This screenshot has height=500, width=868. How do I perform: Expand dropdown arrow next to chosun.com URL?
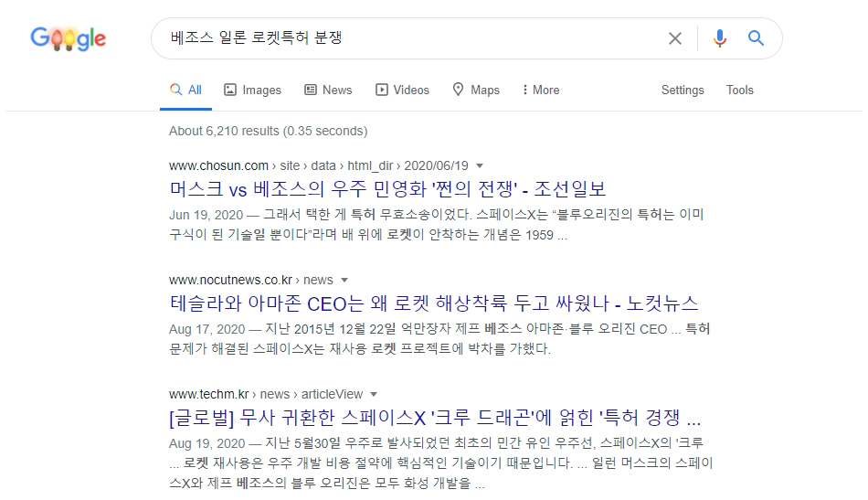pos(480,165)
